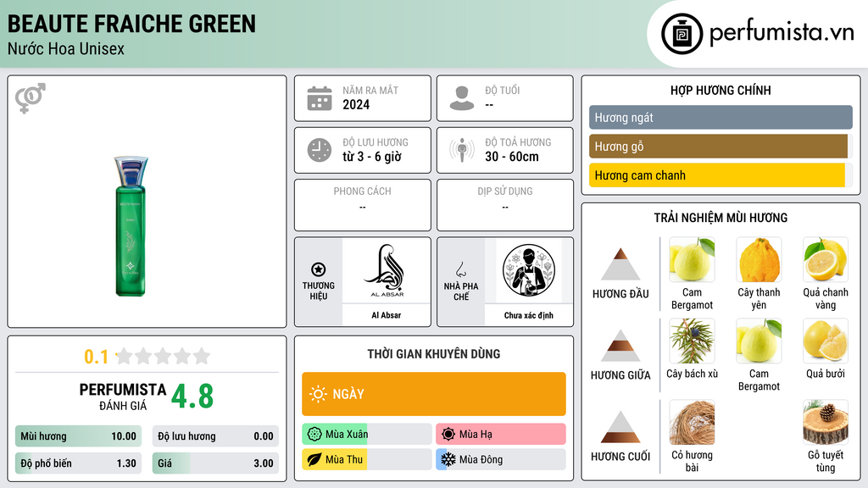Click the Độ phổ biến 1.30 score bar
Image resolution: width=868 pixels, height=488 pixels.
pyautogui.click(x=79, y=463)
